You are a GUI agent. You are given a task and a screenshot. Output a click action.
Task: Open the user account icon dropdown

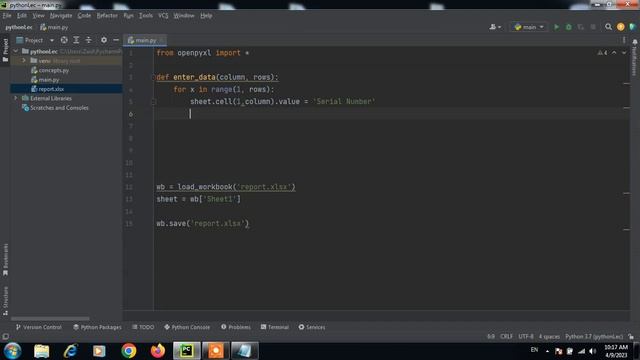[495, 27]
